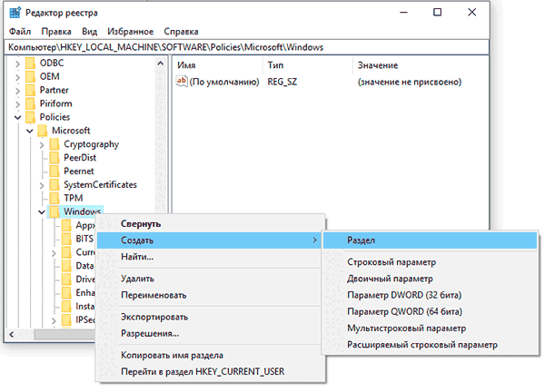
Task: Select Двоичный параметр in the submenu
Action: point(430,279)
